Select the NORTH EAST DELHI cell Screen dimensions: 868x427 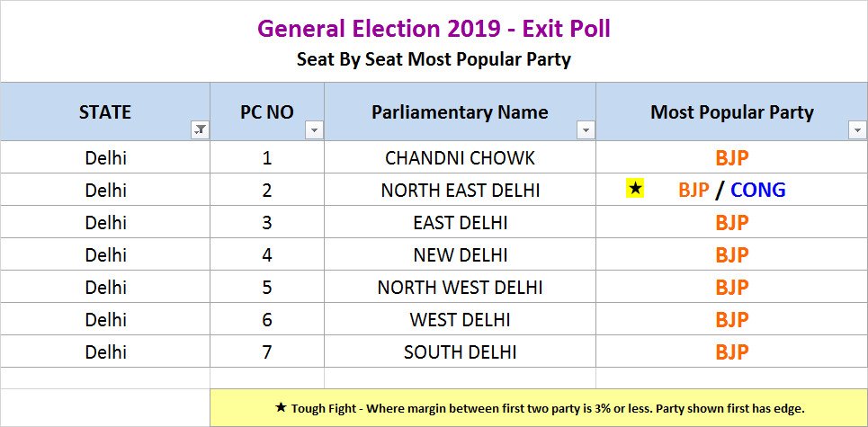coord(460,191)
